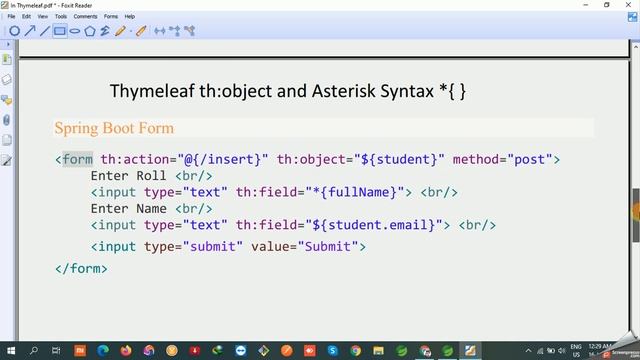Screen dimensions: 640x360
Task: Open Google Chrome from the taskbar
Action: tap(356, 351)
